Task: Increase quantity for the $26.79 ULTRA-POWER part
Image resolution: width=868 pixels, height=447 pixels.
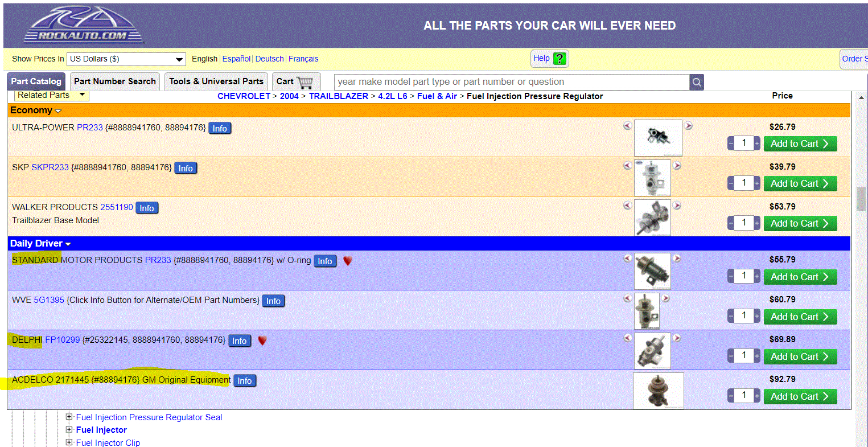Action: pos(757,143)
